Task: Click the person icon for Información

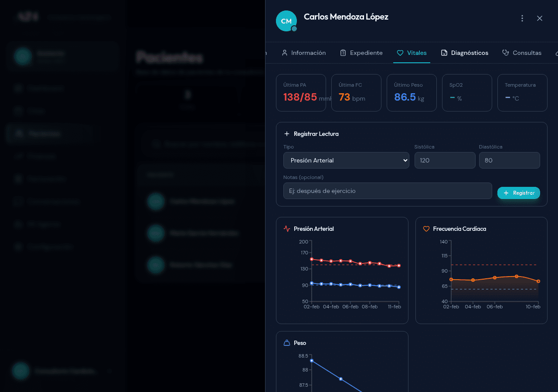Action: [x=285, y=53]
